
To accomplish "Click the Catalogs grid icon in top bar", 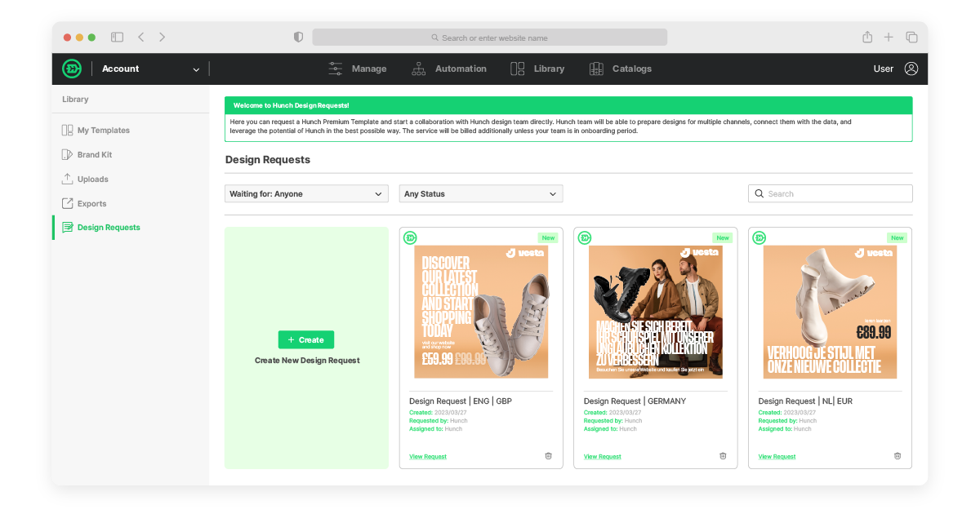I will pos(595,69).
